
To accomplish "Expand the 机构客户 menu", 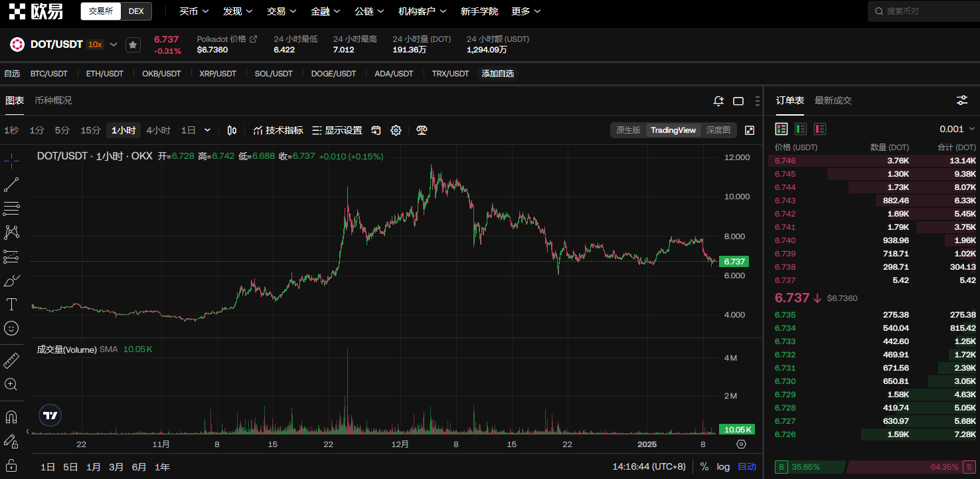I will tap(422, 11).
